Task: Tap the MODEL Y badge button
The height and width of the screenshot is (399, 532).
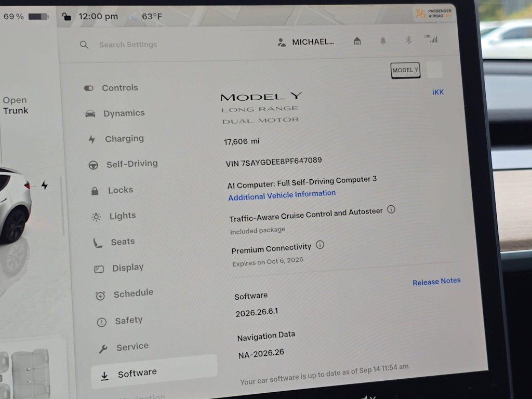Action: (405, 70)
